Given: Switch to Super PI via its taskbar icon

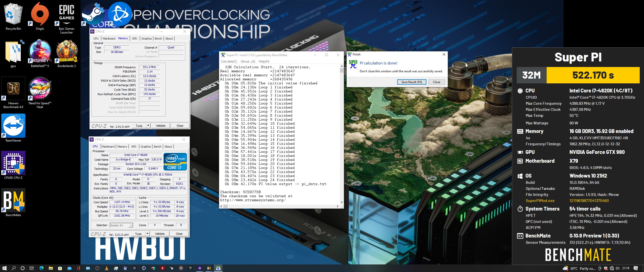Looking at the screenshot, I should pos(218,268).
